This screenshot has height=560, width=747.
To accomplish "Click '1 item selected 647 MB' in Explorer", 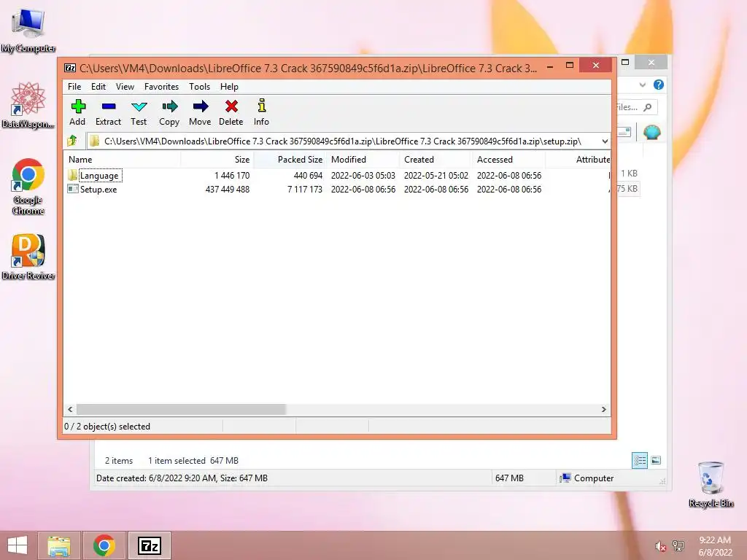I will [193, 461].
